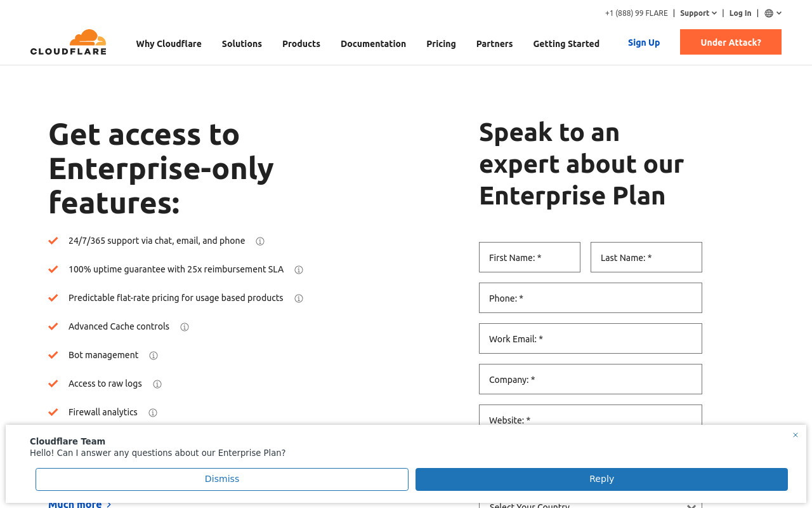This screenshot has width=812, height=508.
Task: Click info icon beside Access to raw logs
Action: tap(157, 384)
